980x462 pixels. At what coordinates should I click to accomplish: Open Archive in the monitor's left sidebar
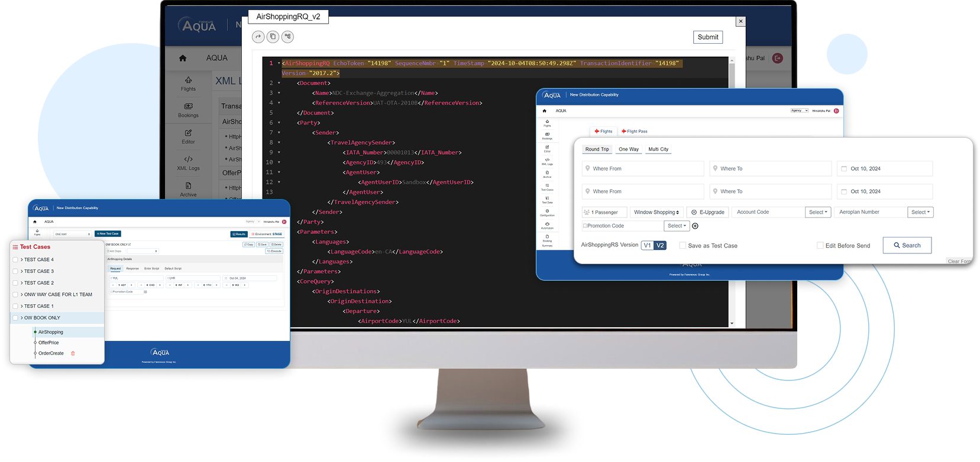(188, 190)
